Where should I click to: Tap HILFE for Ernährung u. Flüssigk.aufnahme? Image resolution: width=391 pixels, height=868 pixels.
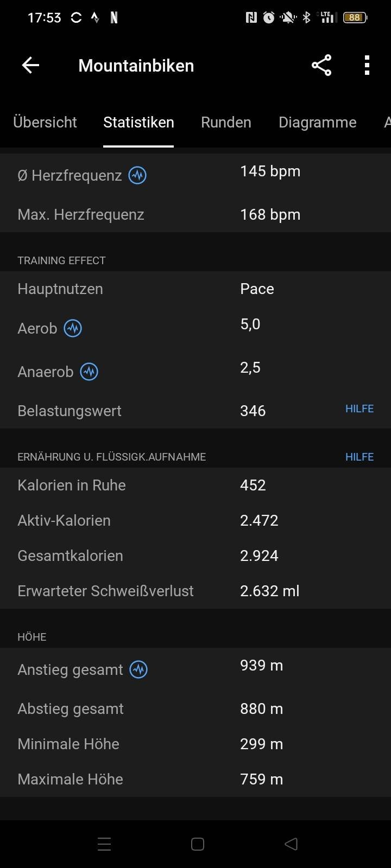359,457
